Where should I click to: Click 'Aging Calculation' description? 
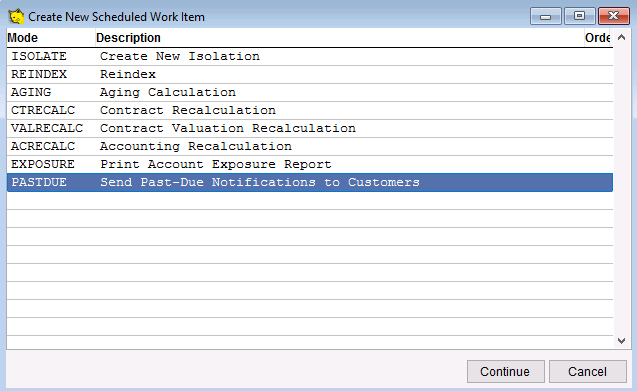click(168, 92)
